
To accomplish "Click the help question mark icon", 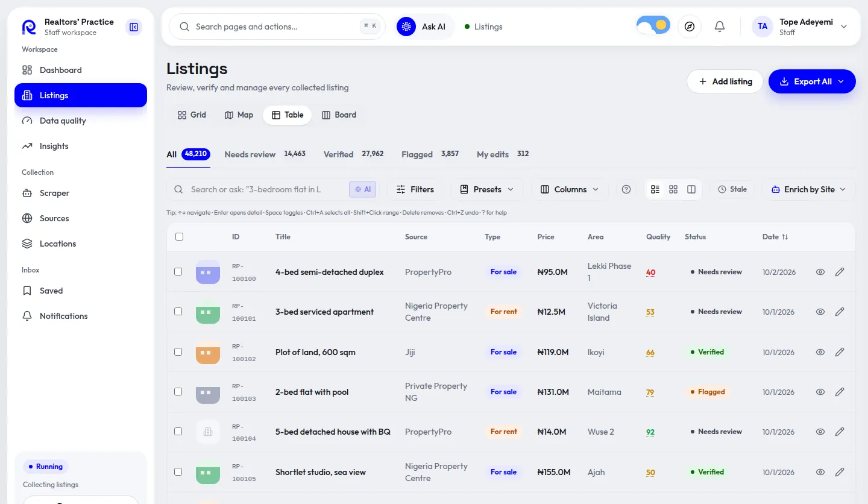I will click(626, 189).
